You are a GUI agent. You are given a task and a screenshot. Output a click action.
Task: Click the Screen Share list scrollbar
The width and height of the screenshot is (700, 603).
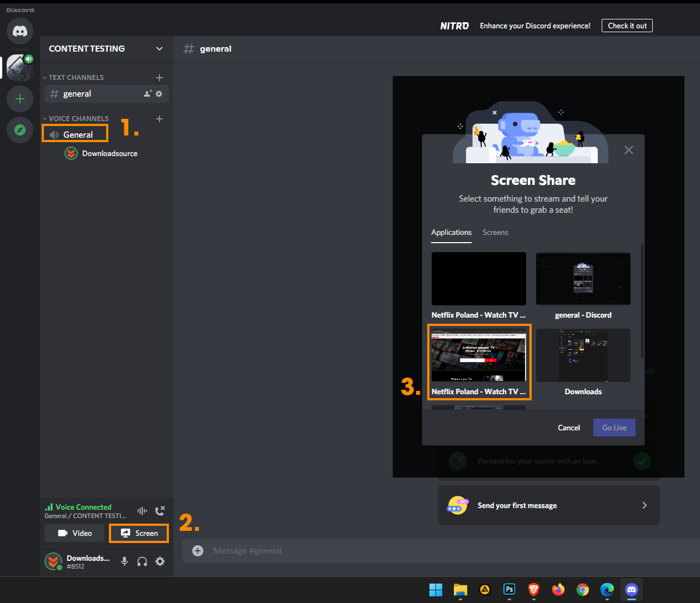click(x=642, y=301)
